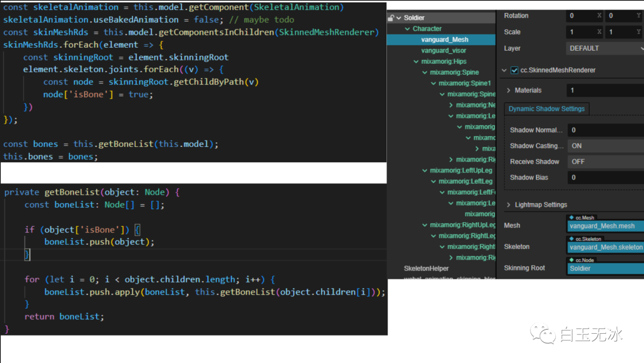Click 'useBakedAnimation' in the code

[136, 20]
